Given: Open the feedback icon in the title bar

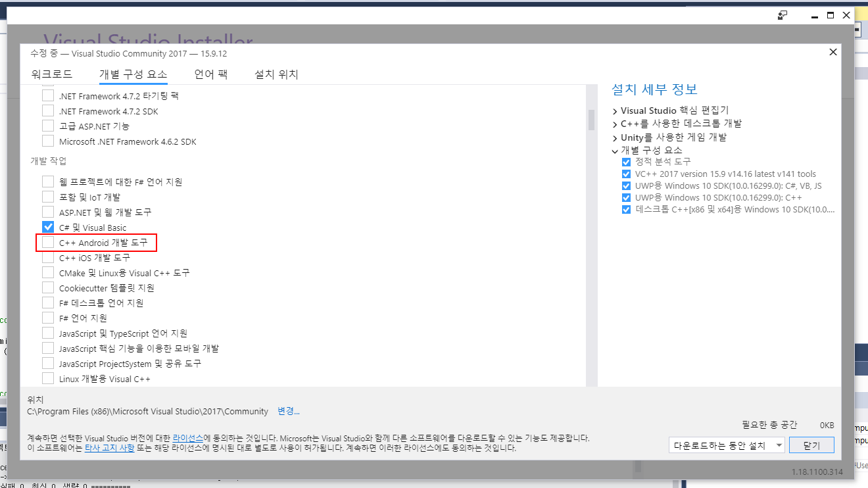Looking at the screenshot, I should pyautogui.click(x=783, y=15).
